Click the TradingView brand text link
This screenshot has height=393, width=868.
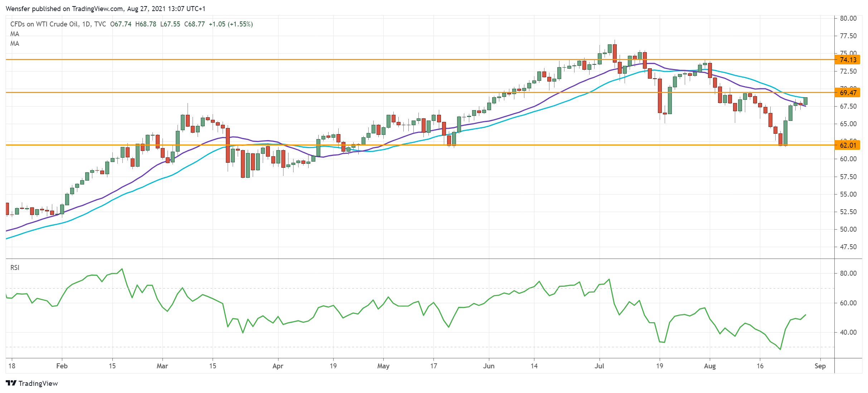point(38,383)
